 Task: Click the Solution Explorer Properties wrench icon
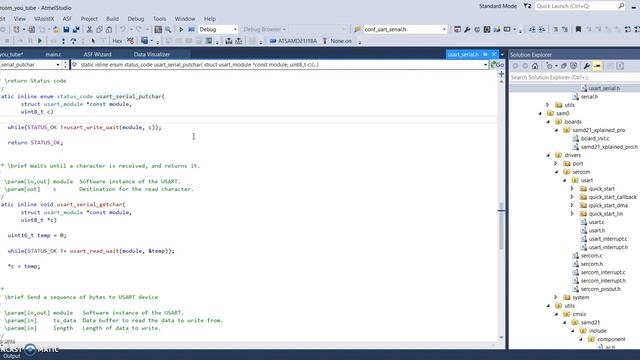[x=587, y=66]
